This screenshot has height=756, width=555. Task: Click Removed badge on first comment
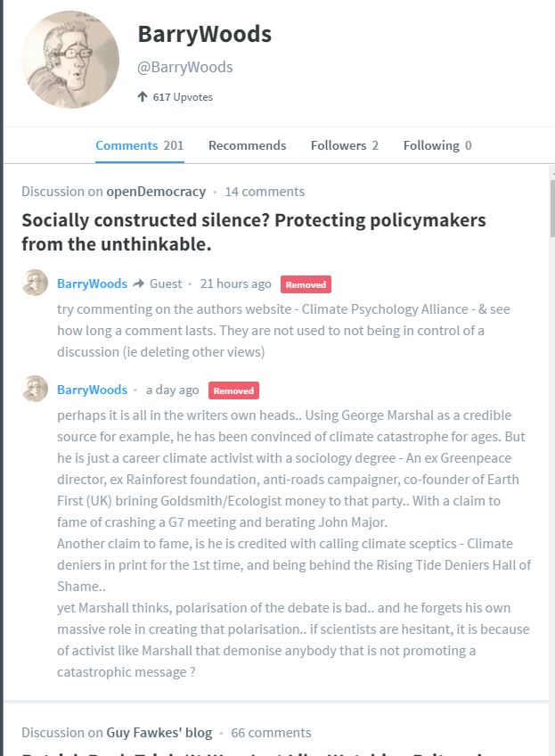(306, 284)
